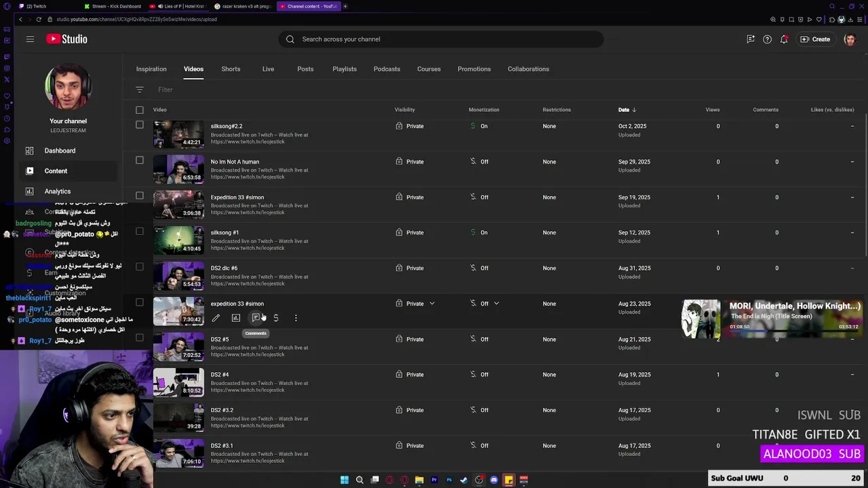The width and height of the screenshot is (868, 488).
Task: Open the hamburger menu beside YouTube Studio logo
Action: [x=30, y=39]
